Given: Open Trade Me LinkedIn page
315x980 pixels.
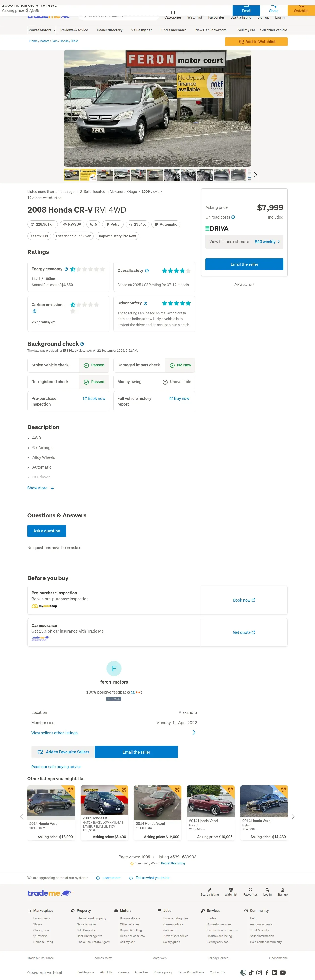Looking at the screenshot, I should (275, 972).
